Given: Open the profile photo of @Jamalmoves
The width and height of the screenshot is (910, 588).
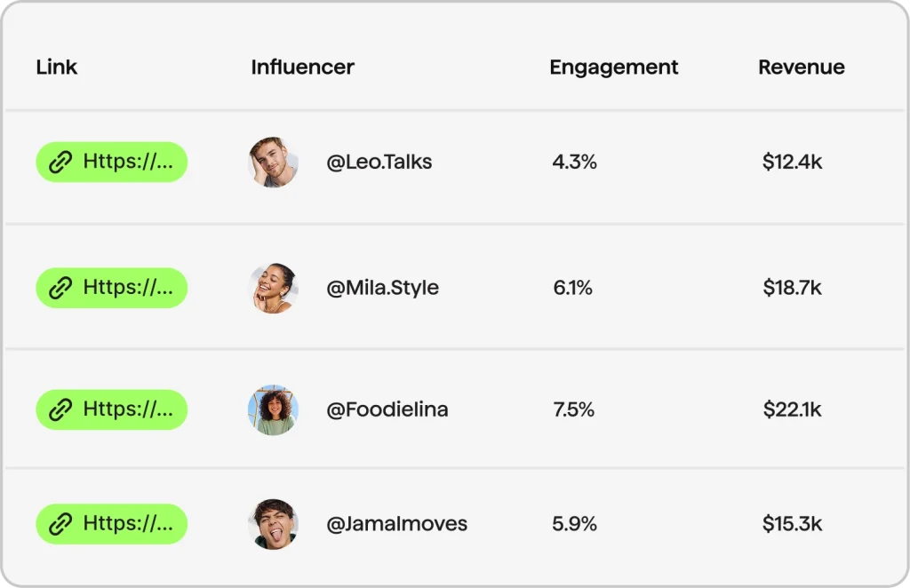Looking at the screenshot, I should coord(273,524).
